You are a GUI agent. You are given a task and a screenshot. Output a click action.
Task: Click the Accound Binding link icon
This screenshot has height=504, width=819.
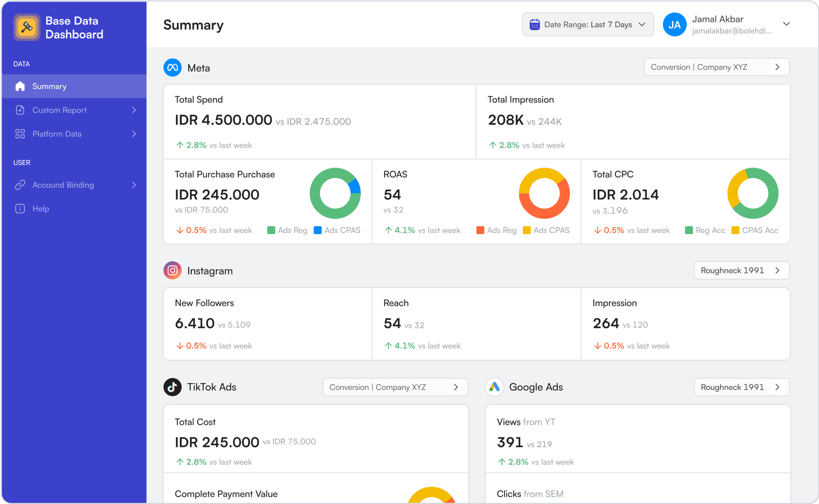[20, 185]
